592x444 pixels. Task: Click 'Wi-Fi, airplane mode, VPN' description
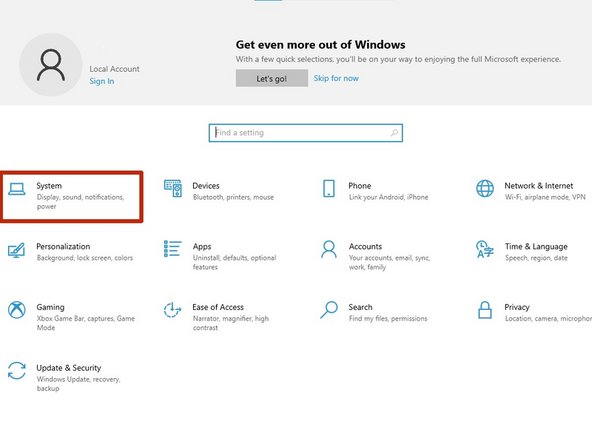(x=545, y=197)
